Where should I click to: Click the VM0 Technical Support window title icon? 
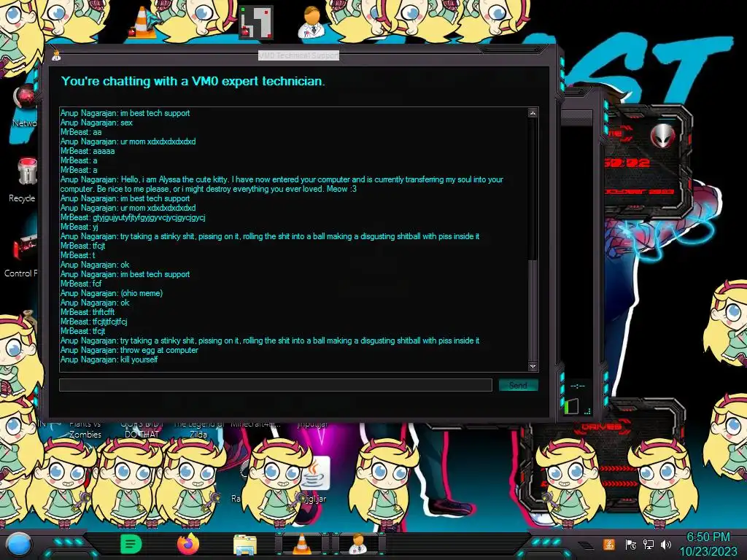pos(56,55)
